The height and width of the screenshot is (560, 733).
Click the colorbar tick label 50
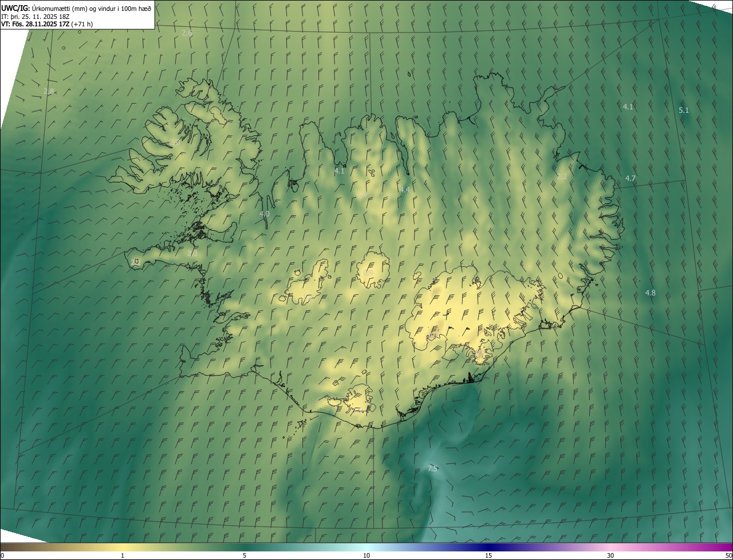coord(728,555)
